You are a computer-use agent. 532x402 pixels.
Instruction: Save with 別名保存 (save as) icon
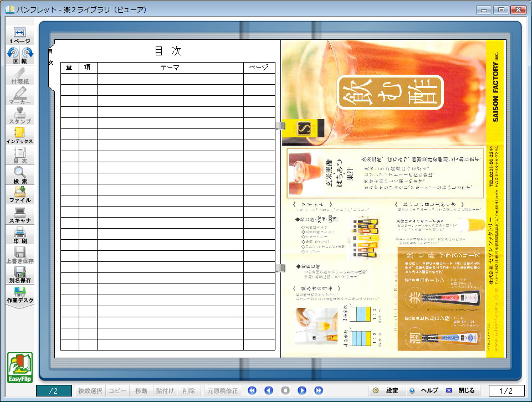pyautogui.click(x=20, y=275)
